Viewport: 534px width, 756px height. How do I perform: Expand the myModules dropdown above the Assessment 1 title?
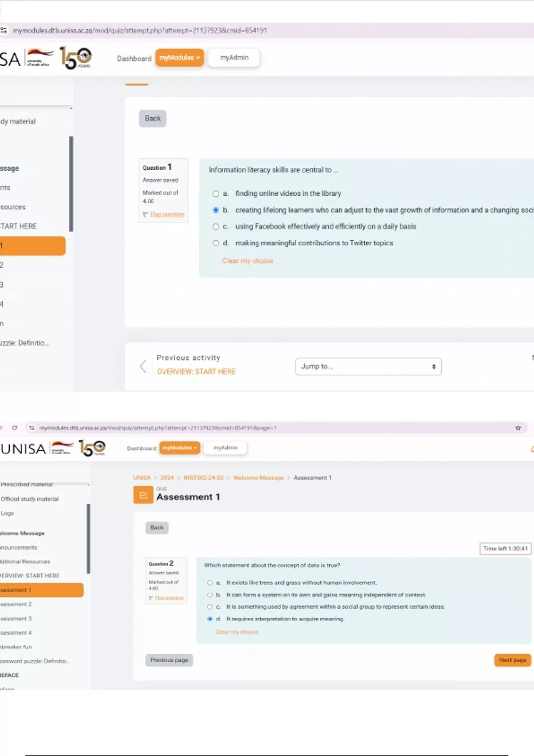[180, 448]
